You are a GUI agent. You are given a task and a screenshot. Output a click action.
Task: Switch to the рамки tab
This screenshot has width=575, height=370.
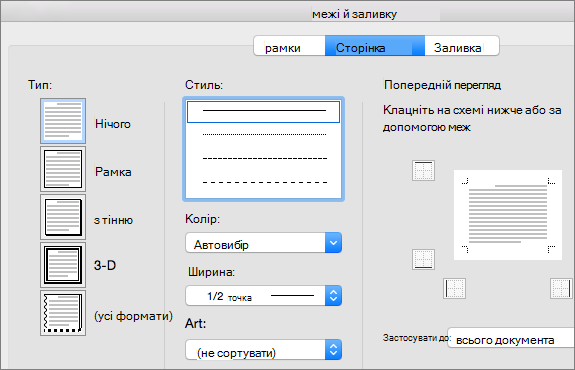pyautogui.click(x=289, y=46)
